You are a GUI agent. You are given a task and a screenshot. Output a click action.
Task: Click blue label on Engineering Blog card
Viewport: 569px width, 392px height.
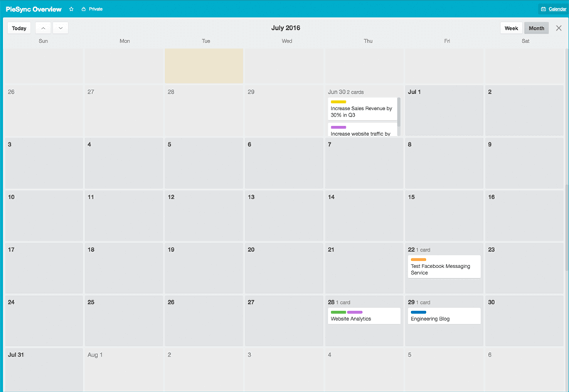[418, 312]
